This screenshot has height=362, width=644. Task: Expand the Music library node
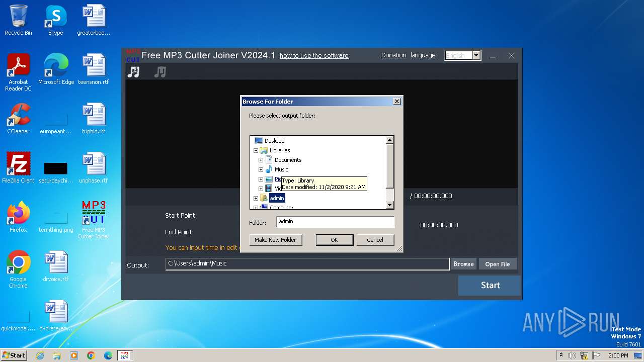(x=261, y=169)
